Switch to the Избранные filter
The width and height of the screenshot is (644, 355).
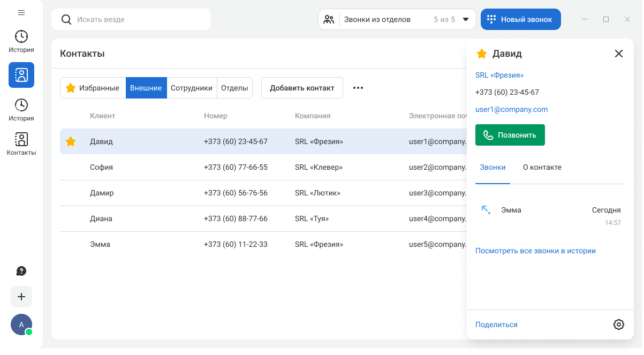point(93,88)
